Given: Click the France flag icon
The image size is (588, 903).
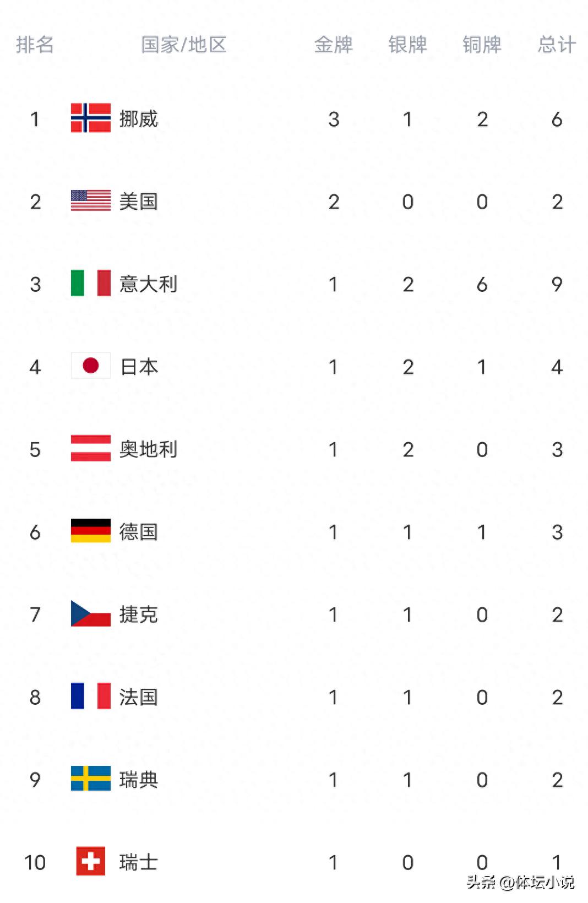Looking at the screenshot, I should coord(91,697).
